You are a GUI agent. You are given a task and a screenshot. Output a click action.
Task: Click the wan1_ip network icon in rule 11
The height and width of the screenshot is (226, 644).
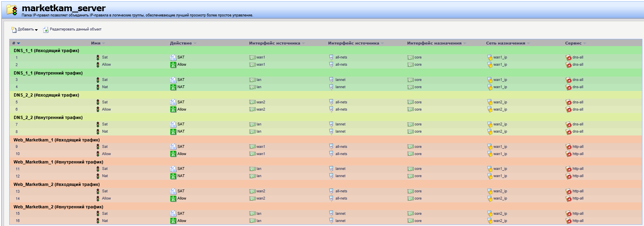[x=490, y=169]
